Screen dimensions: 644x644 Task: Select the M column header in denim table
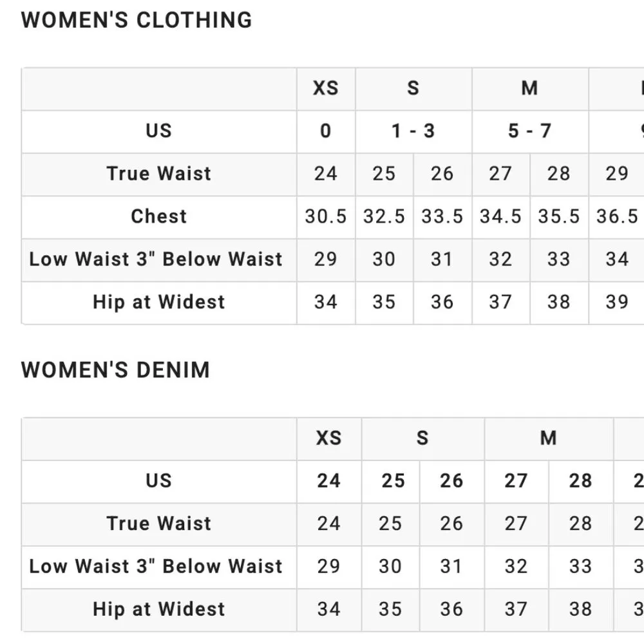pos(548,439)
